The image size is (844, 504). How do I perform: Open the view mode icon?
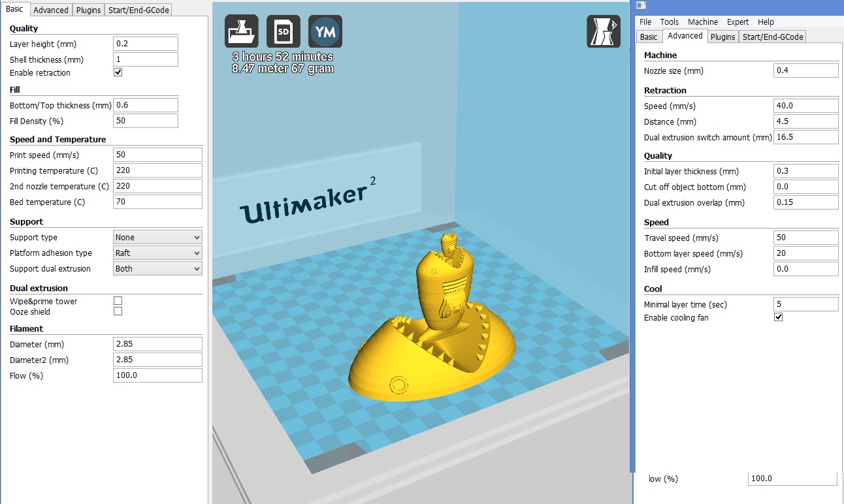tap(604, 31)
